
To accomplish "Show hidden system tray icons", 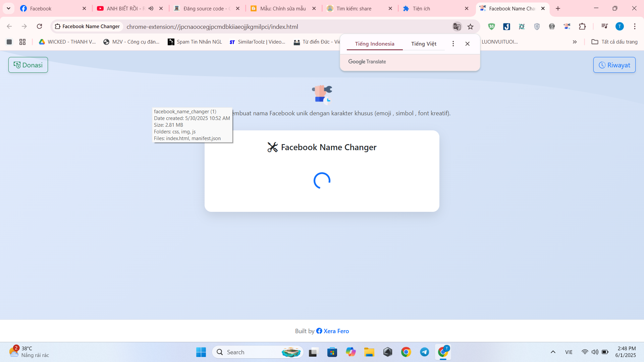I will click(553, 352).
